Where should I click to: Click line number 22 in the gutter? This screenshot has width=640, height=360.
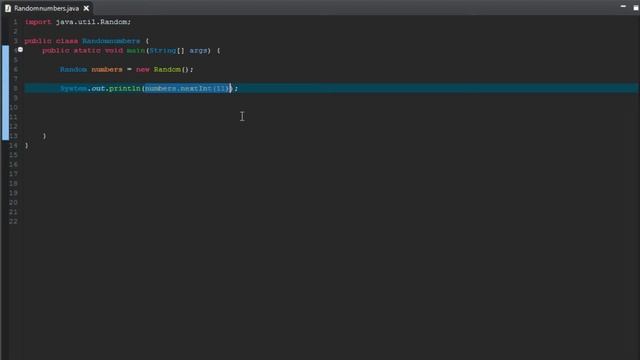pyautogui.click(x=13, y=221)
